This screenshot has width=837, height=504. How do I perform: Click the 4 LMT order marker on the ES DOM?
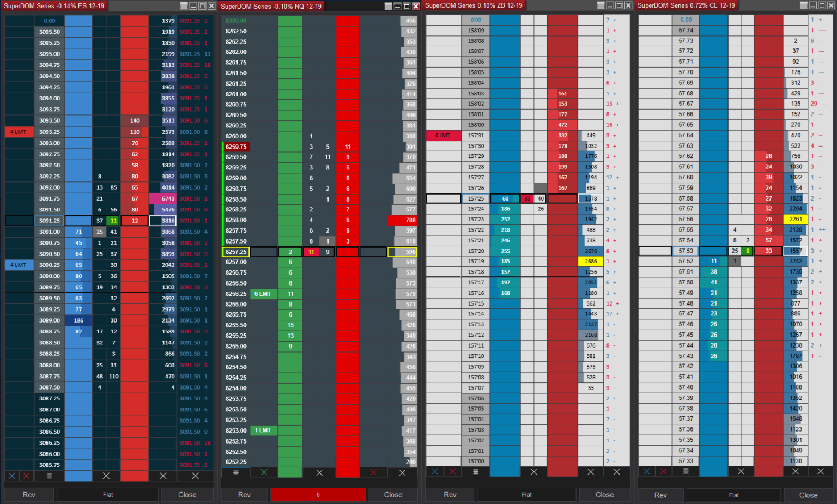pos(19,132)
